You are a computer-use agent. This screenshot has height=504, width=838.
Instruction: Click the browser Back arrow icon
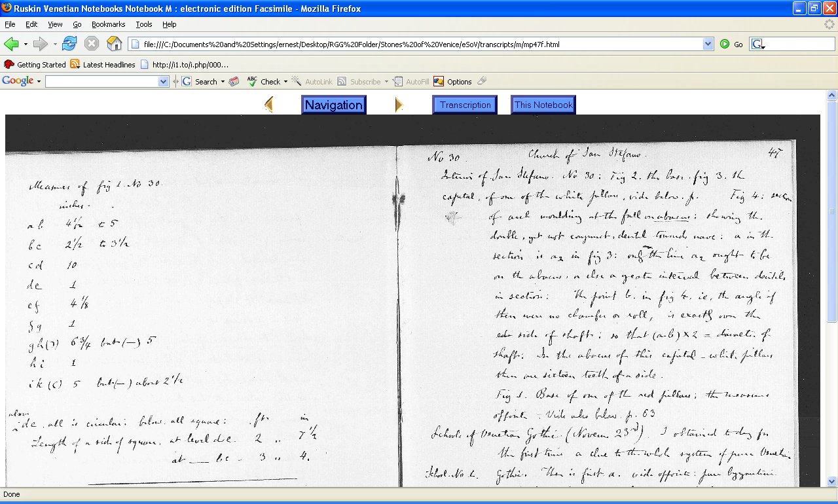point(10,44)
